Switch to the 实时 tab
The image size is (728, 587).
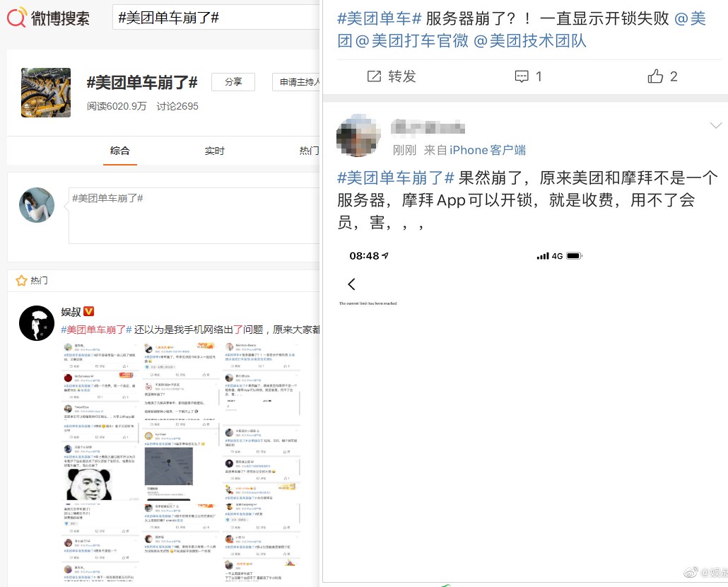[x=214, y=151]
